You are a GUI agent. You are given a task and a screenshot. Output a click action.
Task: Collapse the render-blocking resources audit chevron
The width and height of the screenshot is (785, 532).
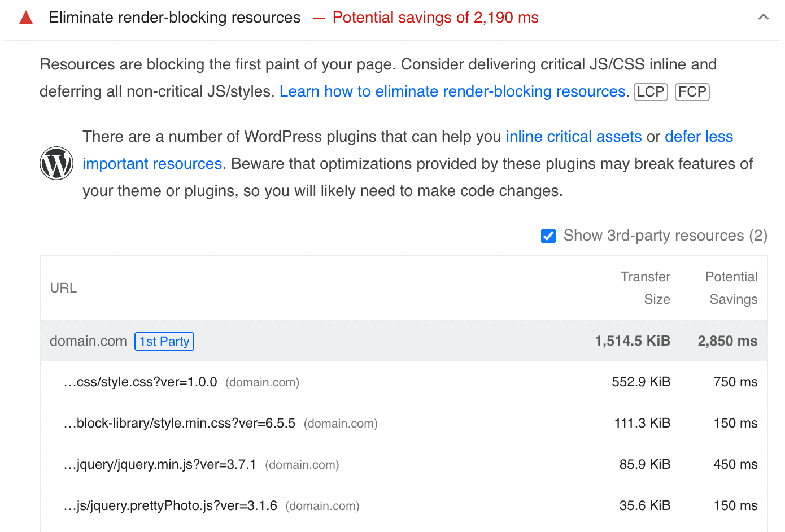point(763,18)
